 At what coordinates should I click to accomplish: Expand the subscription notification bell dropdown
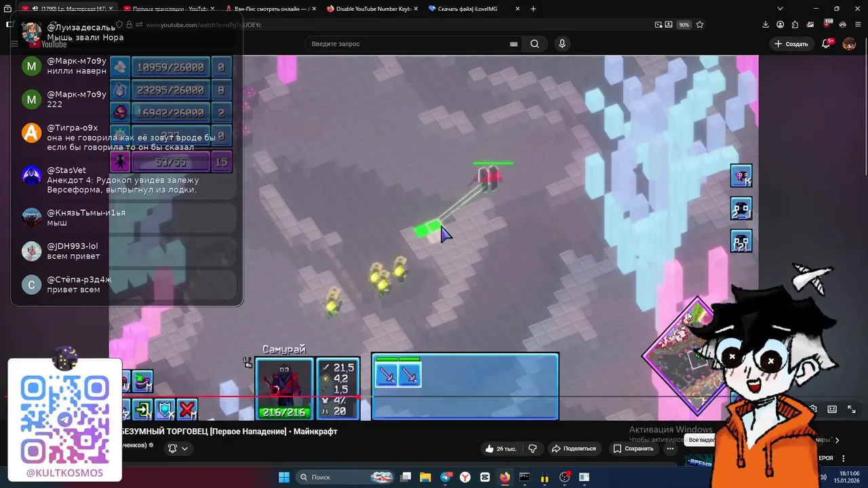click(x=178, y=448)
